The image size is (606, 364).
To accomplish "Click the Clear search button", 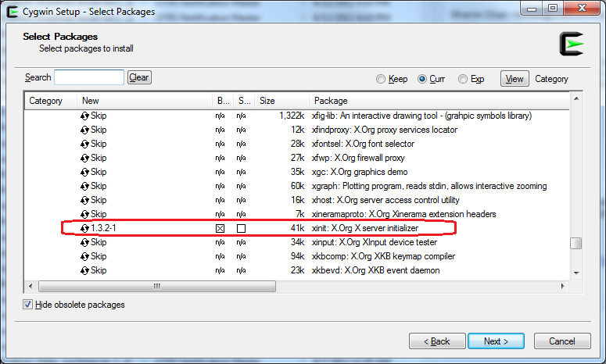I will point(139,77).
